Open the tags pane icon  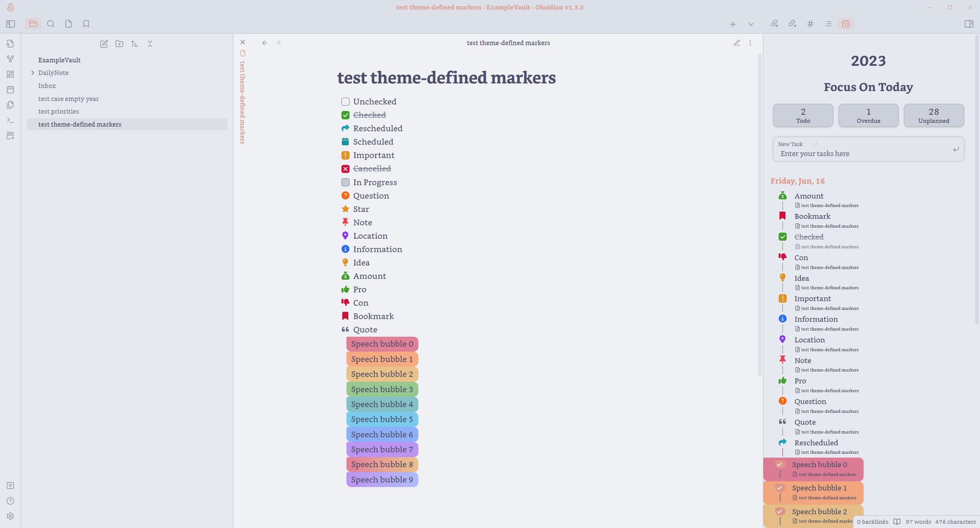[x=810, y=24]
